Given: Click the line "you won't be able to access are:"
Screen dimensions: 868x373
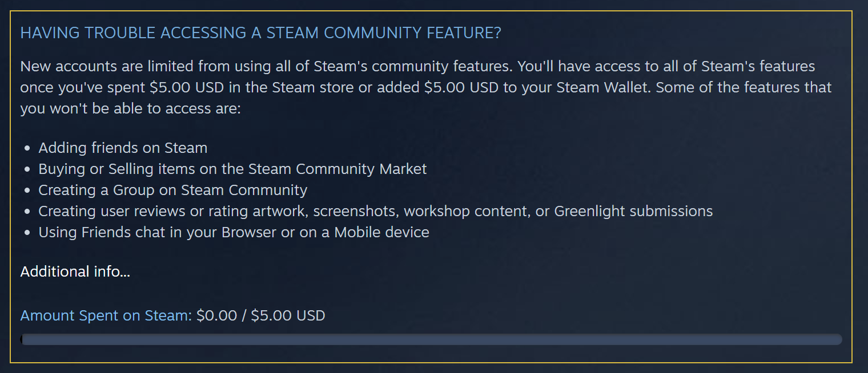Looking at the screenshot, I should 131,108.
